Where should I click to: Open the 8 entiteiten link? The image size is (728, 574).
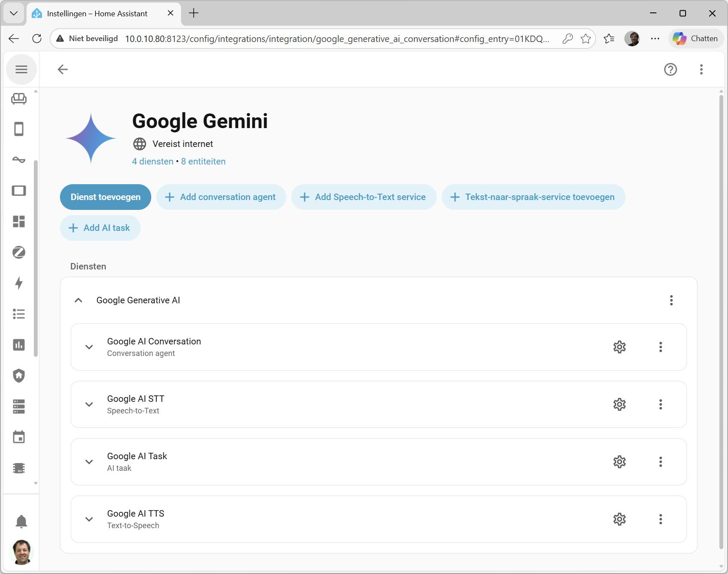pyautogui.click(x=203, y=161)
